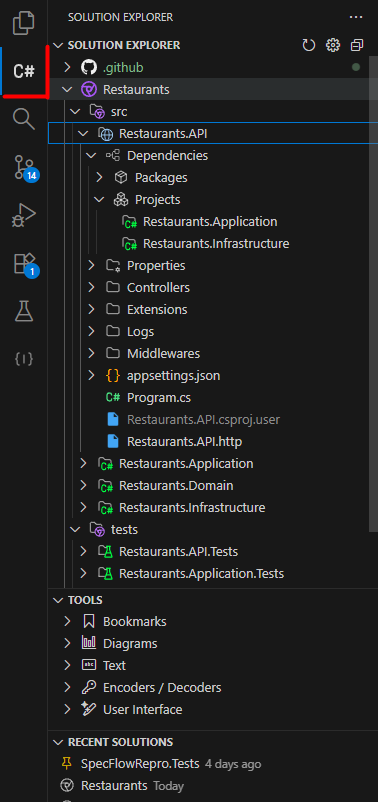Open Source Control view with 14 badge

[25, 168]
